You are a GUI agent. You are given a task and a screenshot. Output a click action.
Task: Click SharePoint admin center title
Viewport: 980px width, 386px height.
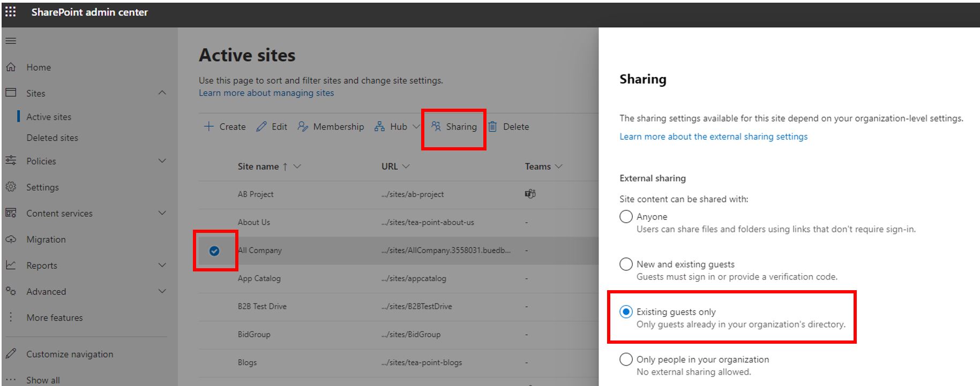tap(89, 12)
